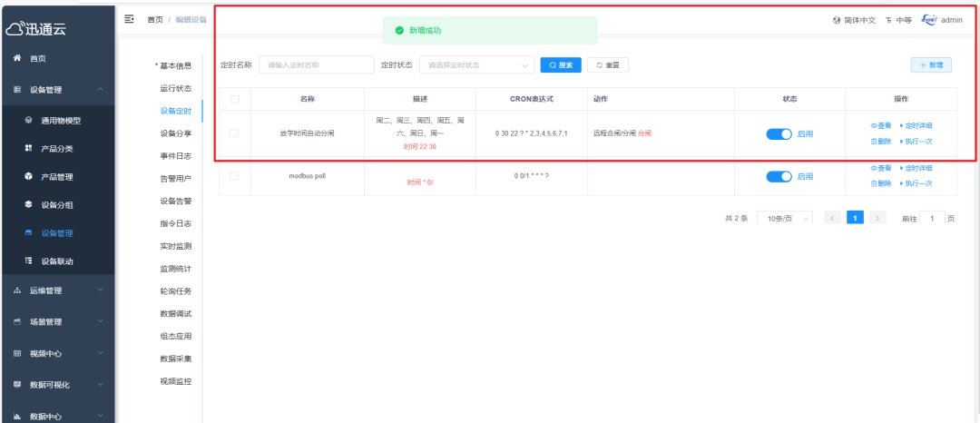Open 设备联动 in the sidebar
This screenshot has height=423, width=980.
57,261
